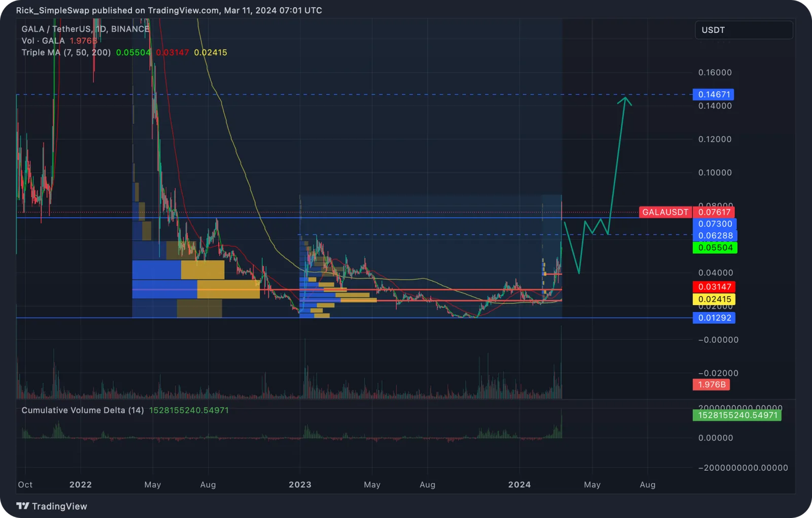Click the yellow 0.02415 value in Triple MA legend
Screen dimensions: 812x518
pos(211,52)
